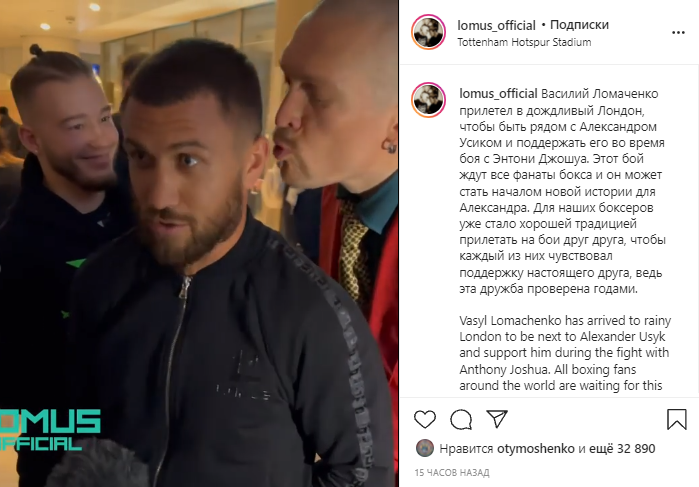Screen dimensions: 699x487
Task: Open comments with the speech bubble icon
Action: click(461, 419)
